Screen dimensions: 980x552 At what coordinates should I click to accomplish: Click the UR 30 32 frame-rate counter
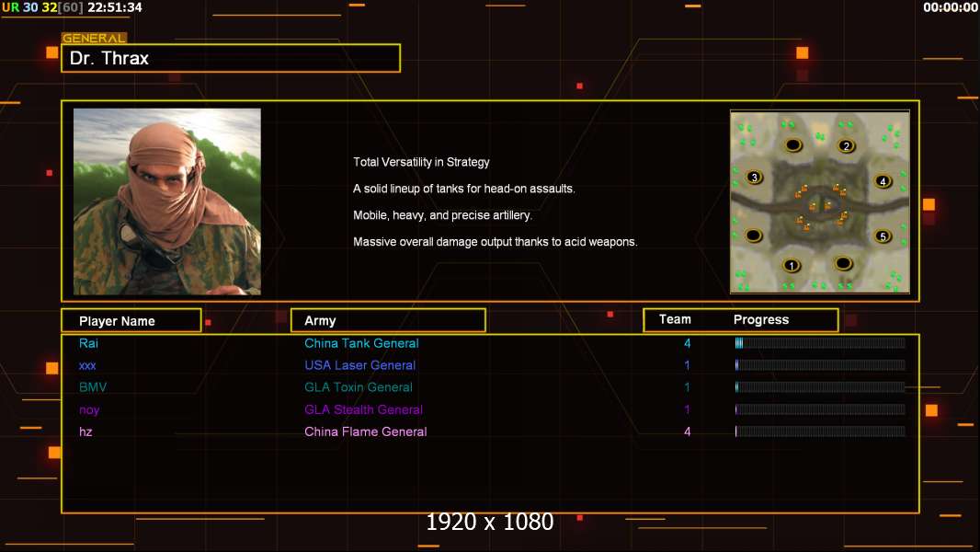43,7
